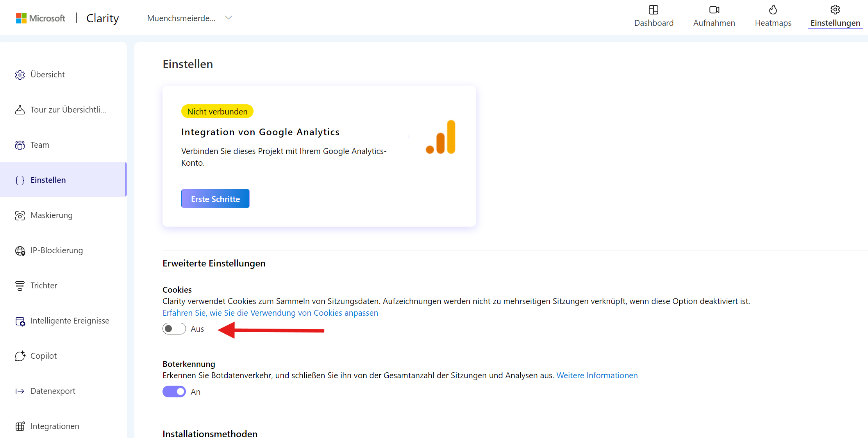Screen dimensions: 868x438
Task: Open the Übersicht sidebar item
Action: tap(47, 75)
